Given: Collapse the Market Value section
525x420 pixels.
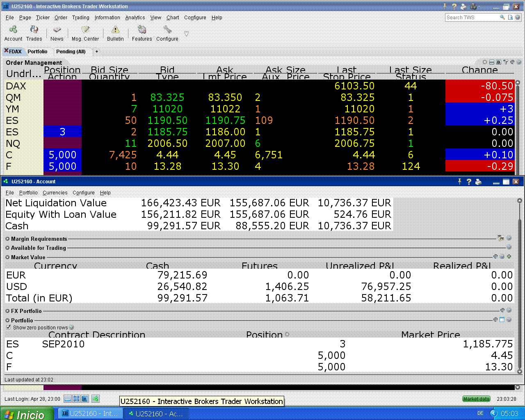Looking at the screenshot, I should point(7,257).
